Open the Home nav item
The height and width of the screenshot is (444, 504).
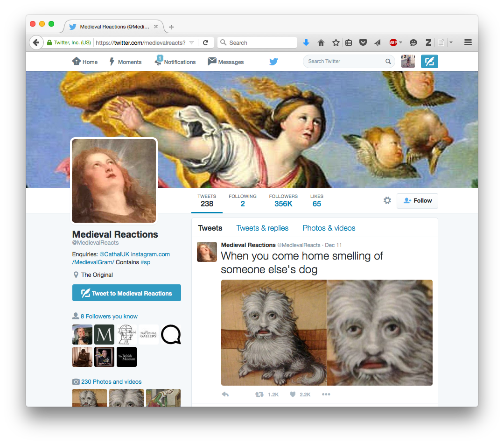tap(85, 62)
